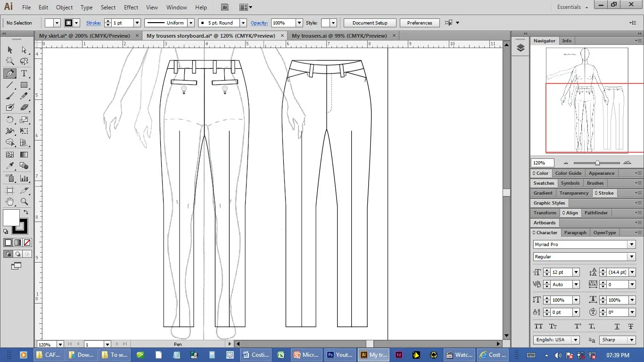Toggle Strikethrough in Character panel
This screenshot has height=362, width=644.
click(x=630, y=326)
